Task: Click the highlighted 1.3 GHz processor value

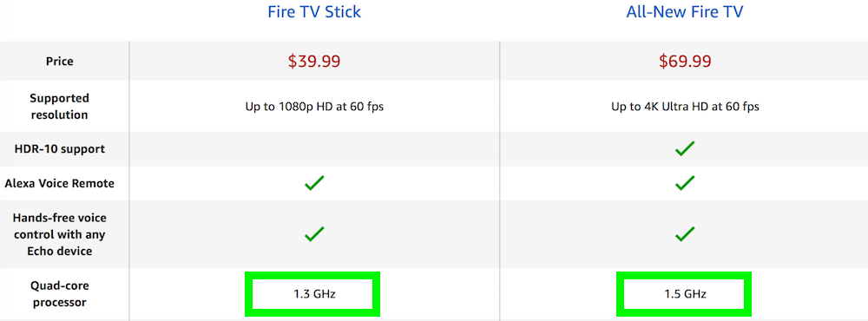Action: coord(312,294)
